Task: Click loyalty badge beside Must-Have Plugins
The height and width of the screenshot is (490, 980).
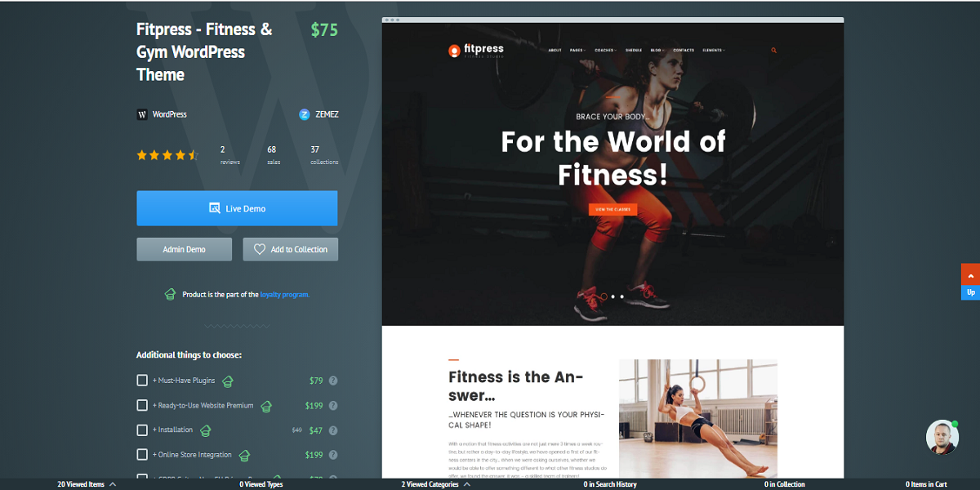Action: (x=228, y=381)
